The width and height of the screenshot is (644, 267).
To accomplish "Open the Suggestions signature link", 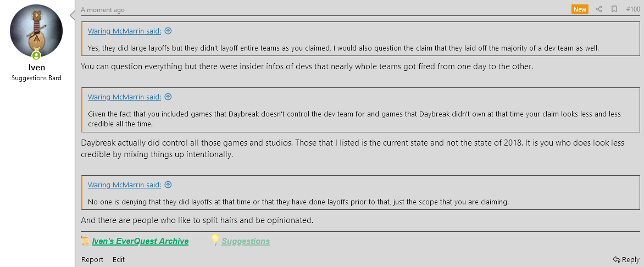I will point(246,241).
